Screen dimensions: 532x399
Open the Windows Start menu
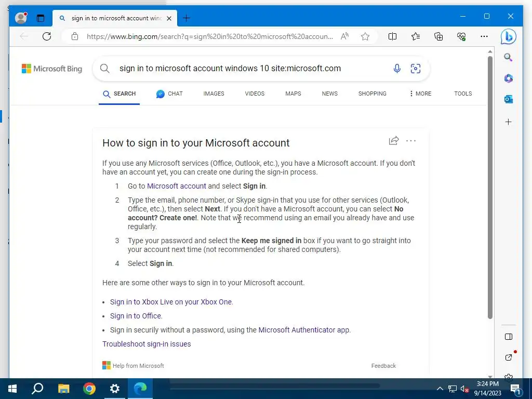click(12, 389)
